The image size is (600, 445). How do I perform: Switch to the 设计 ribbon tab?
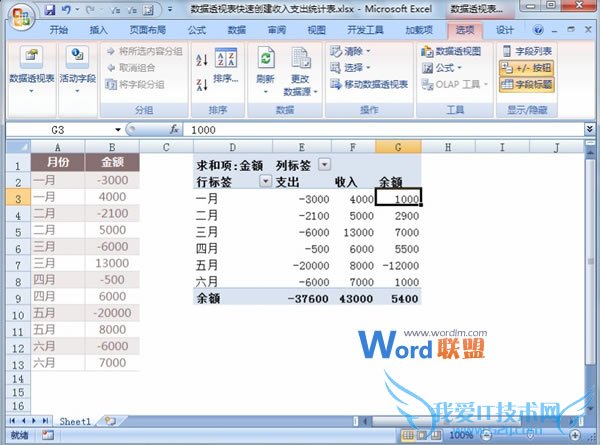[504, 30]
